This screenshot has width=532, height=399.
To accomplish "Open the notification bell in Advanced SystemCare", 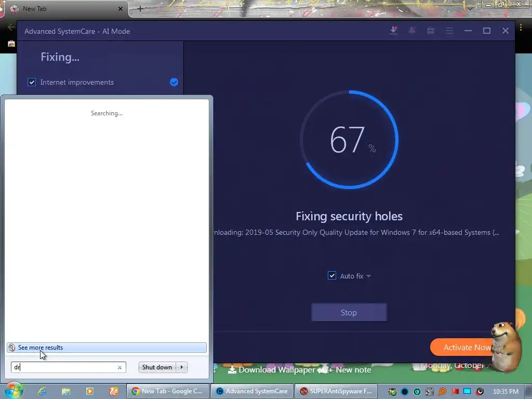I will click(x=412, y=31).
